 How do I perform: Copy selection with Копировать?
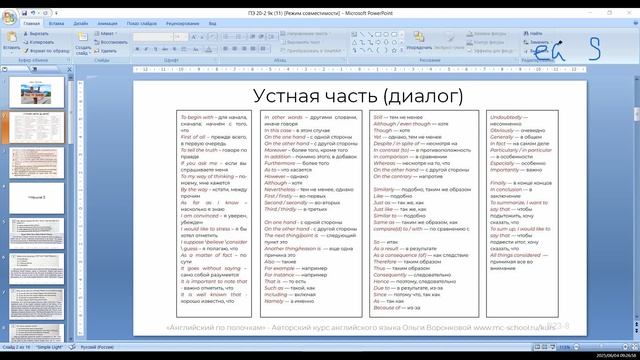[38, 42]
